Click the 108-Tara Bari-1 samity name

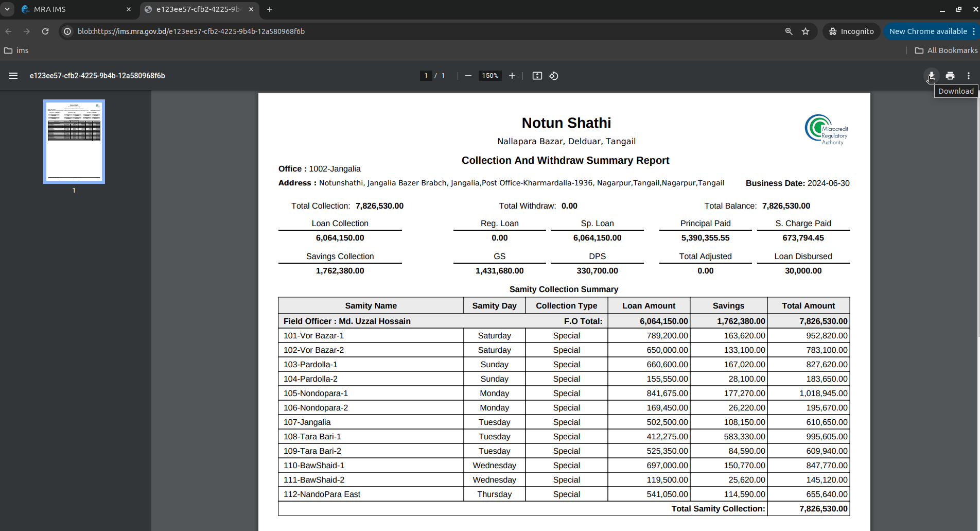tap(312, 436)
